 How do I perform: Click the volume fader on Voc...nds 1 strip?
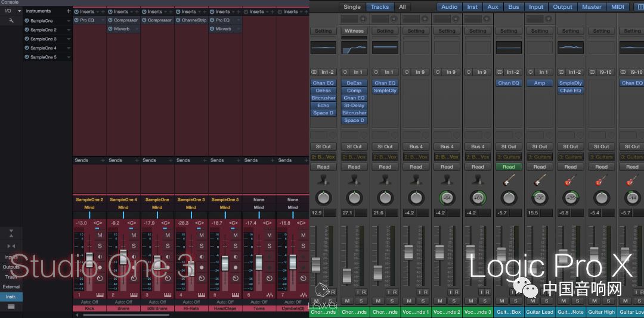click(x=408, y=252)
